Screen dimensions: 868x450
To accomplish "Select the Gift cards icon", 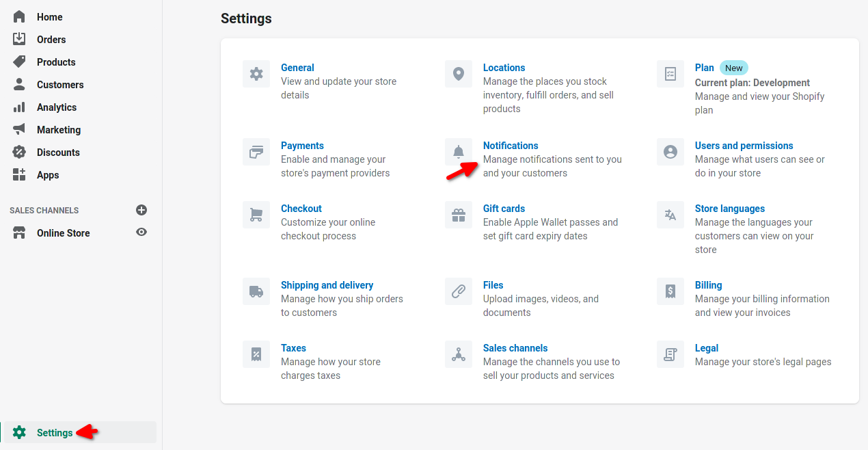I will tap(458, 214).
